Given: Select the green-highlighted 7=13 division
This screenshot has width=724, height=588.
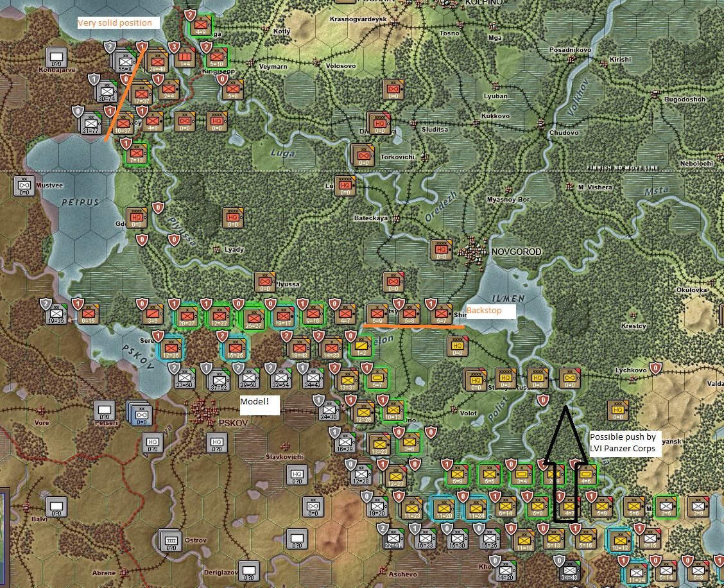Looking at the screenshot, I should [136, 153].
